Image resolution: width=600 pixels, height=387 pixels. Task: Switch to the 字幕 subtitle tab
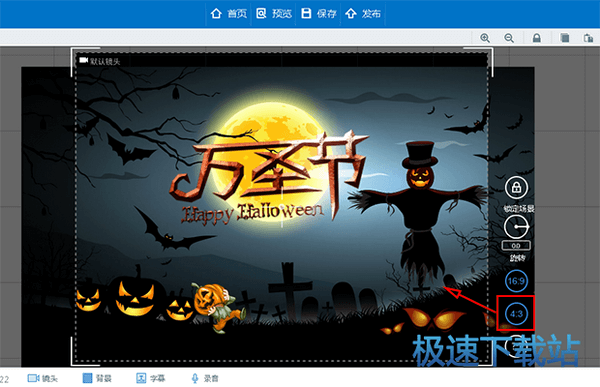151,379
